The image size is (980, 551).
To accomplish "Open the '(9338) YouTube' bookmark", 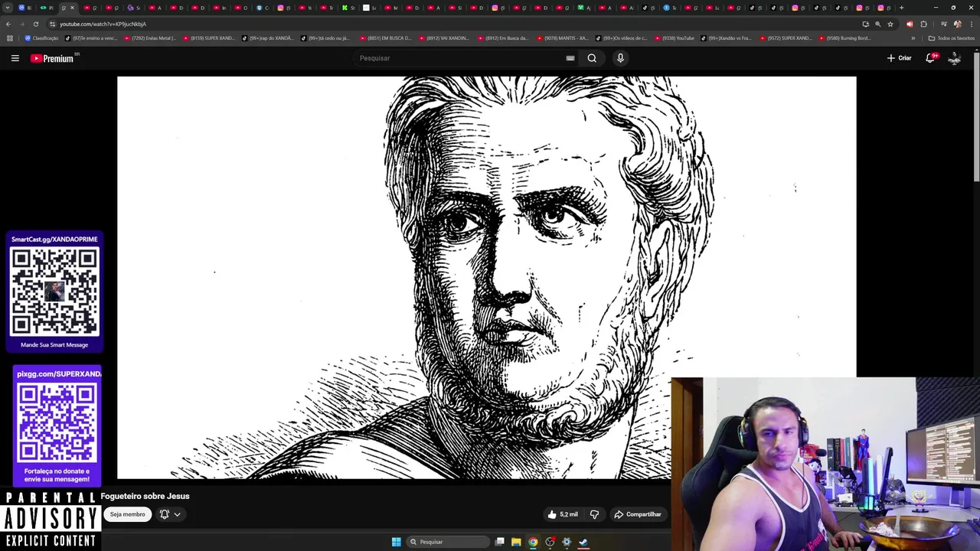I will 674,38.
